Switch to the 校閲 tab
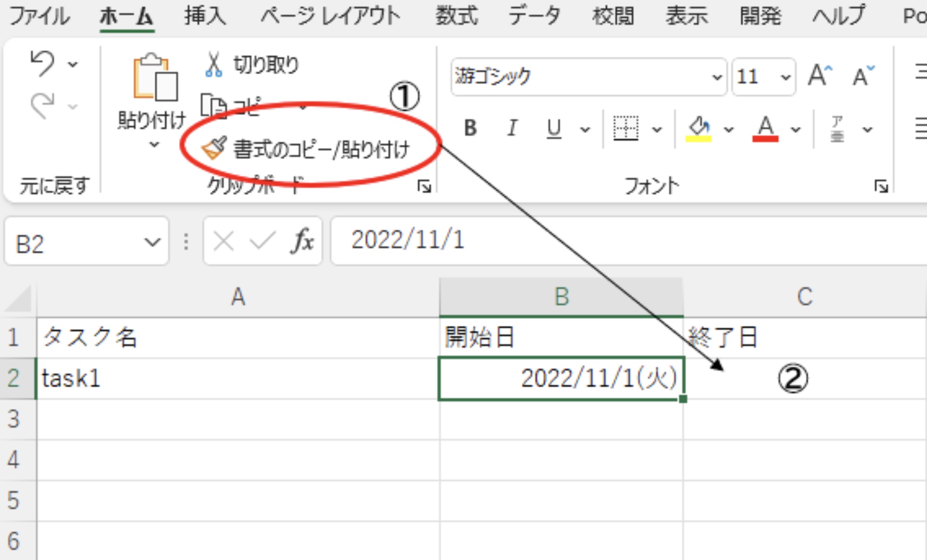The image size is (927, 560). (613, 16)
